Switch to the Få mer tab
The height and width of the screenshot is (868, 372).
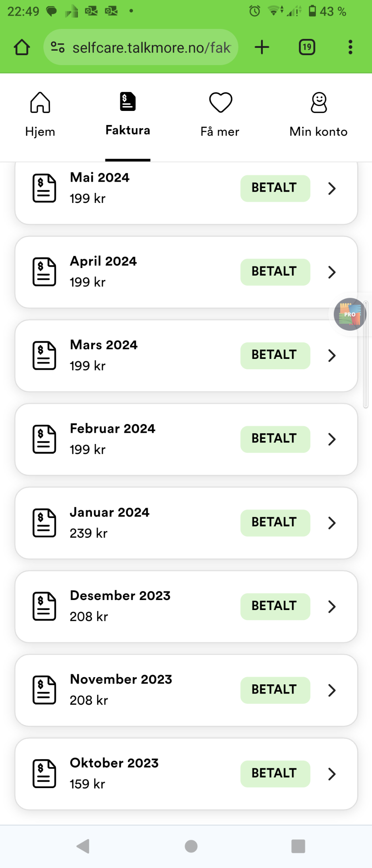(x=220, y=115)
